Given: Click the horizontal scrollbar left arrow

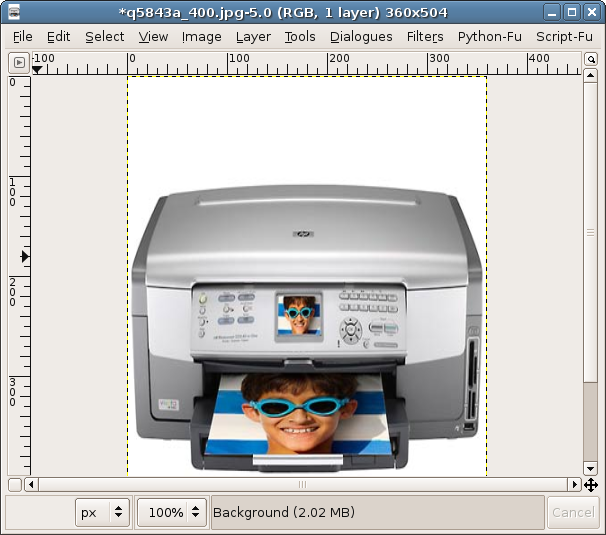Looking at the screenshot, I should 31,484.
